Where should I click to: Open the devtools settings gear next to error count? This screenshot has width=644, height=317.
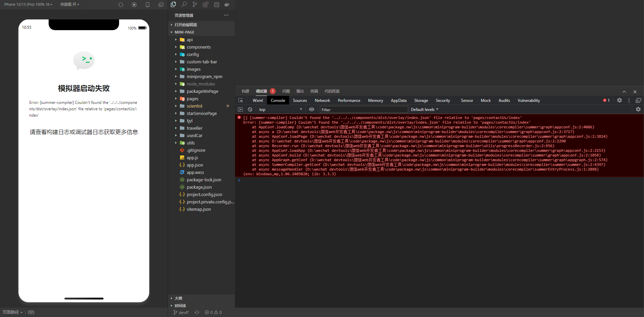pos(620,100)
